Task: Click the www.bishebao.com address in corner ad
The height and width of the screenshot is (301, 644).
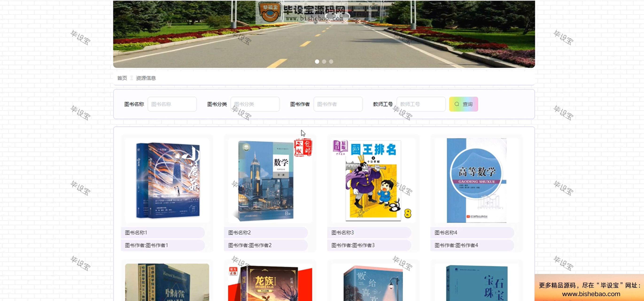Action: [x=591, y=294]
